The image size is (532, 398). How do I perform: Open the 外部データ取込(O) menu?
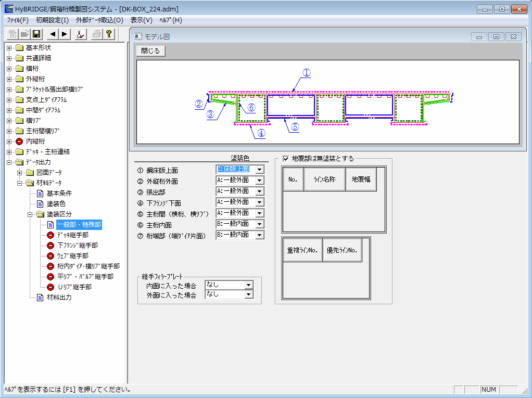coord(99,20)
